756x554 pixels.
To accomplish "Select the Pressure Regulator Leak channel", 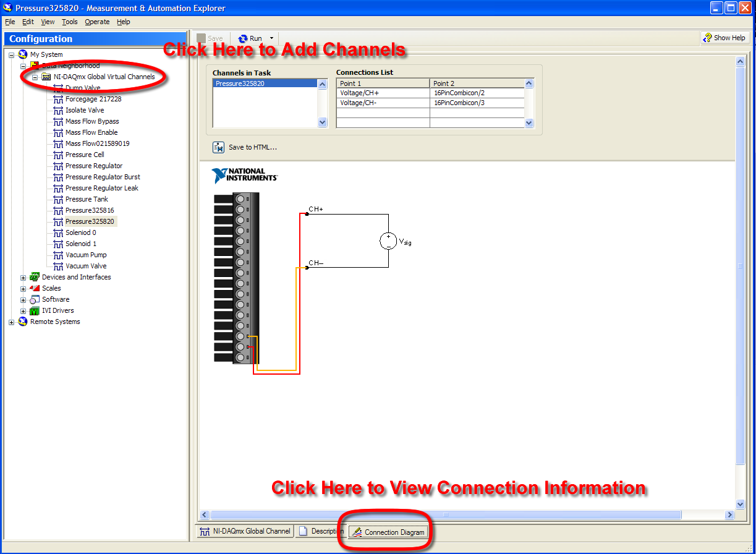I will [x=102, y=188].
